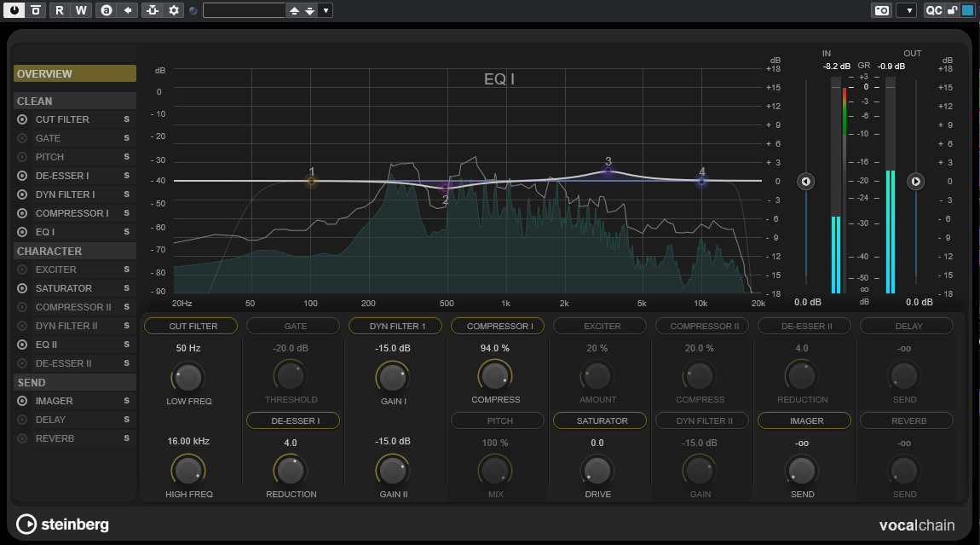
Task: Enable the GATE module power button
Action: 22,138
